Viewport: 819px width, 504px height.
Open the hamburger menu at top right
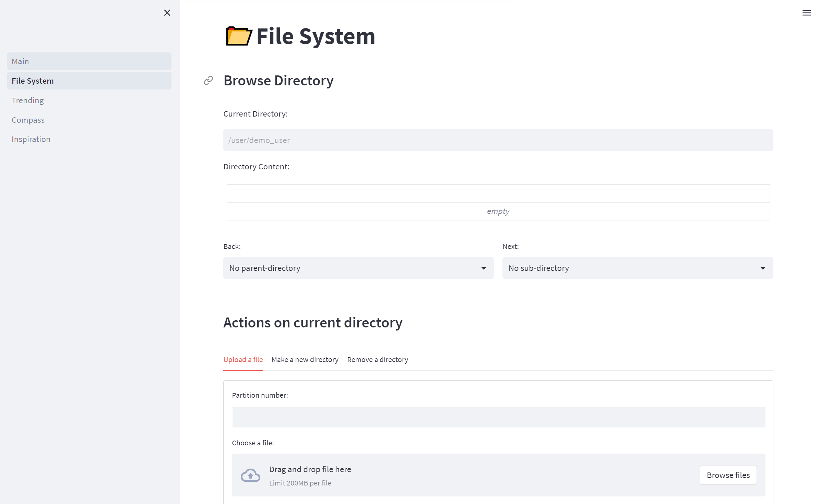click(x=806, y=13)
